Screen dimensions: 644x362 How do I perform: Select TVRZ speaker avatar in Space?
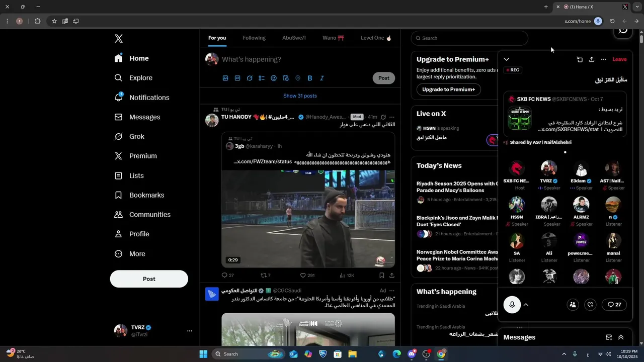(549, 168)
